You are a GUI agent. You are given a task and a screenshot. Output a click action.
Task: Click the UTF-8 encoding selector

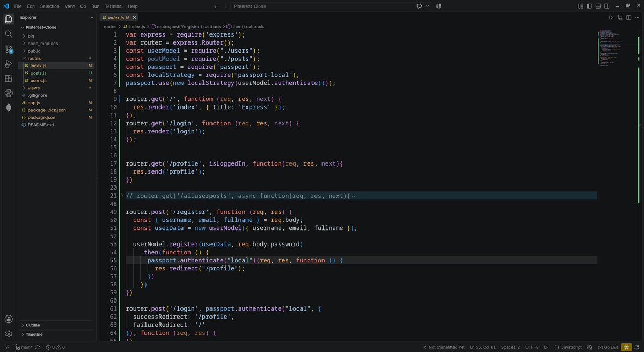532,347
